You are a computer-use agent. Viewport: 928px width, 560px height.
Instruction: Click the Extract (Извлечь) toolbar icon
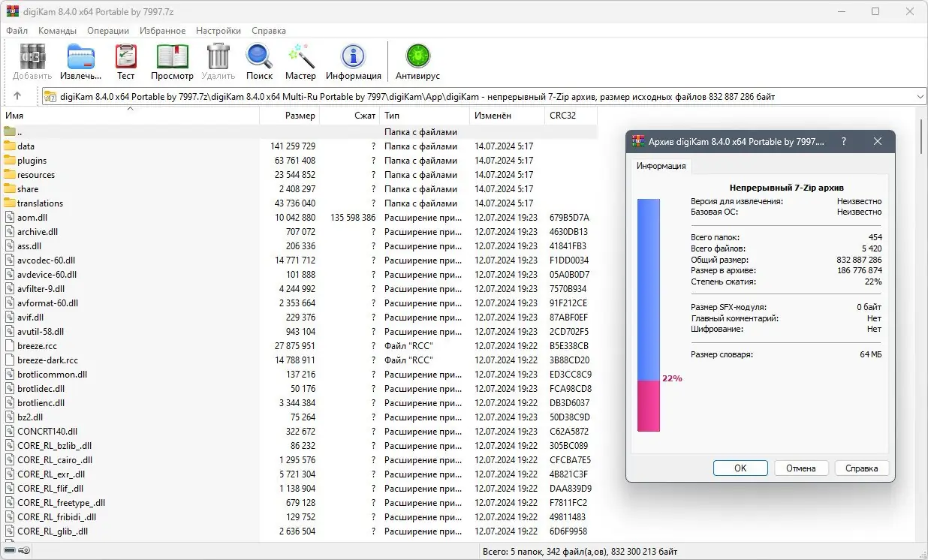(81, 57)
